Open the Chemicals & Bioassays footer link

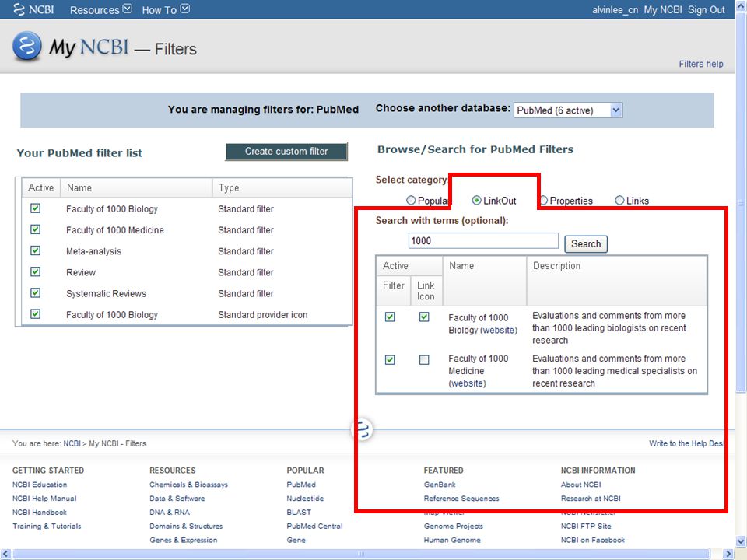[x=188, y=485]
